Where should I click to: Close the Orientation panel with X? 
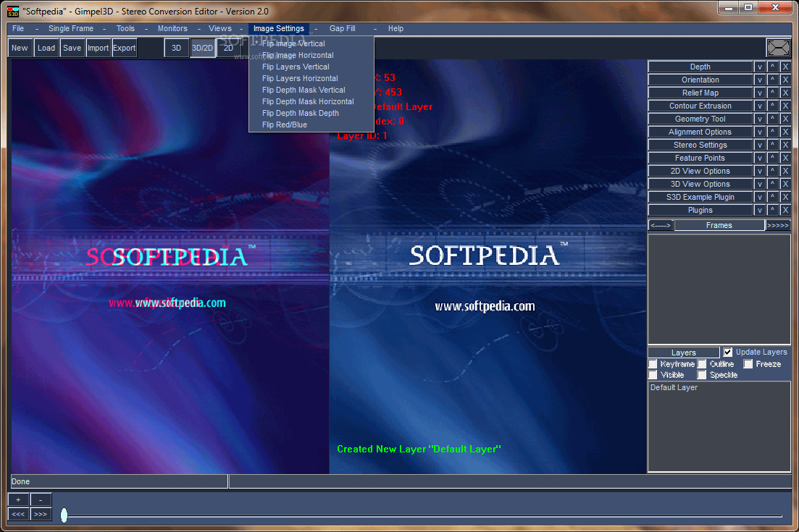(785, 80)
